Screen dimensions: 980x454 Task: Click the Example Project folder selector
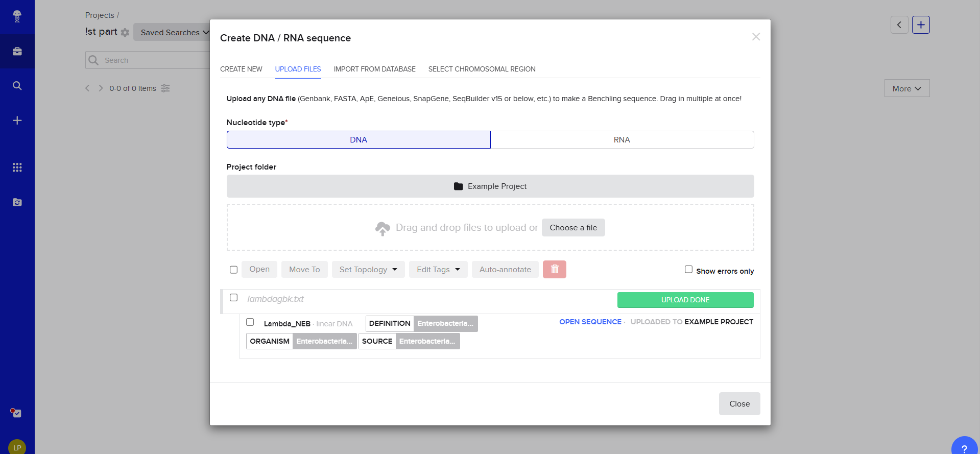pyautogui.click(x=490, y=186)
